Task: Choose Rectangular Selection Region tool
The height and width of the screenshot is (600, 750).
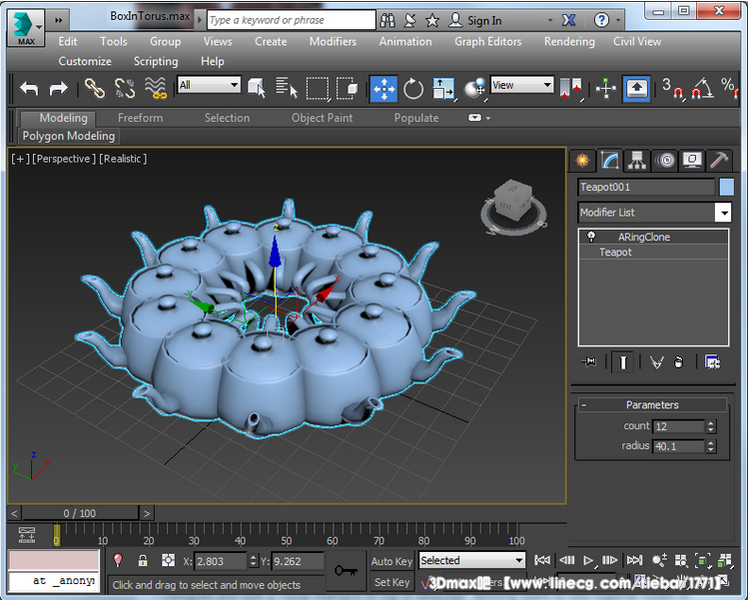Action: tap(318, 89)
